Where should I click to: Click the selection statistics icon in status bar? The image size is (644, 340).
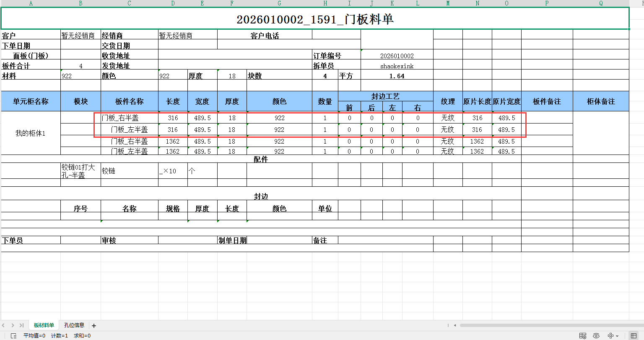[x=14, y=335]
